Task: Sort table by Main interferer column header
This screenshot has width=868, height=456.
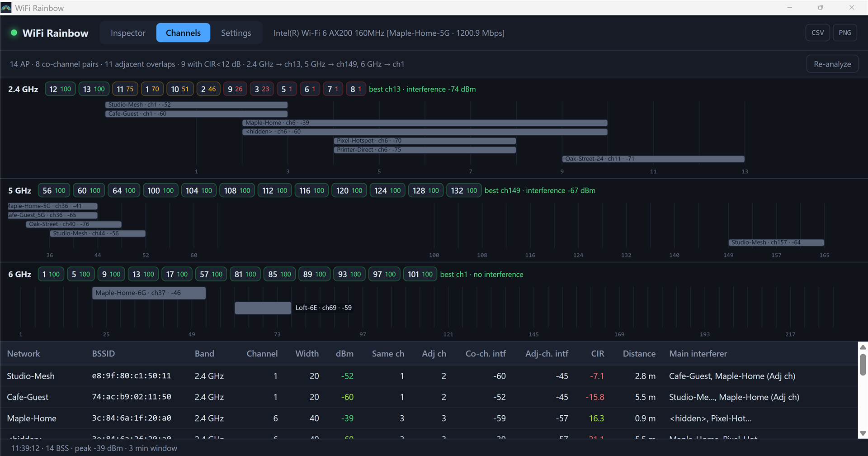Action: pos(698,353)
